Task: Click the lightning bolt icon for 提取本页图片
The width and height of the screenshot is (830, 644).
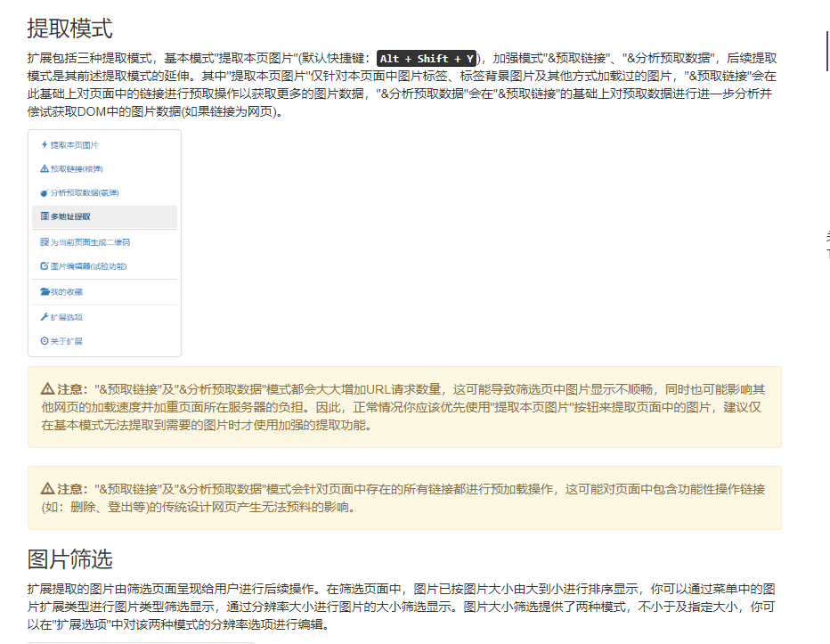Action: click(45, 144)
